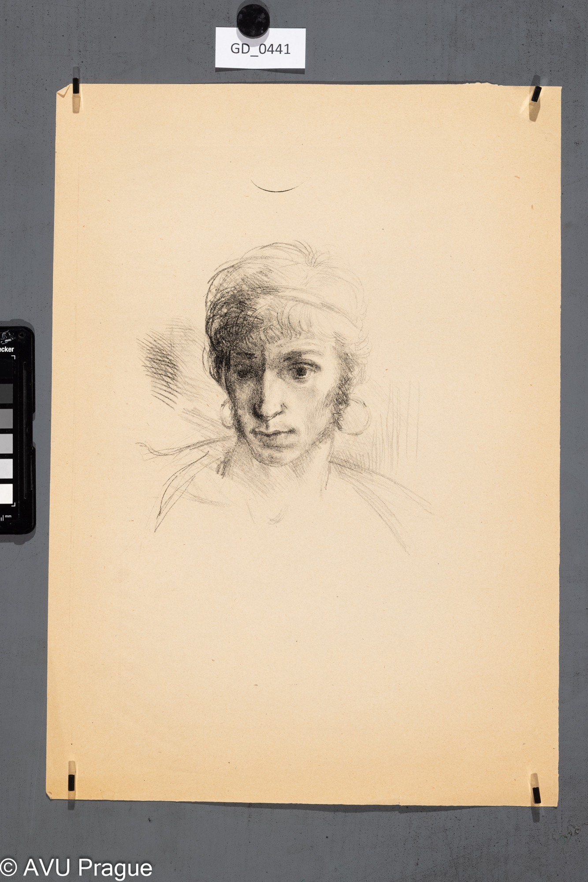Click the black round magnet at top
Screen dimensions: 588x882
pos(253,20)
